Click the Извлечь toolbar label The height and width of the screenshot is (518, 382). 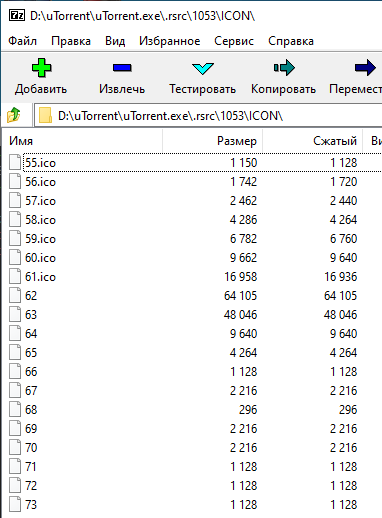[122, 89]
